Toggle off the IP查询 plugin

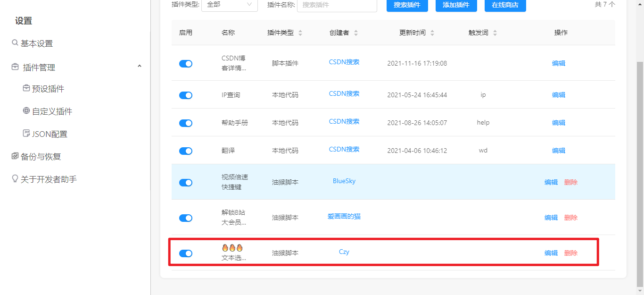186,95
